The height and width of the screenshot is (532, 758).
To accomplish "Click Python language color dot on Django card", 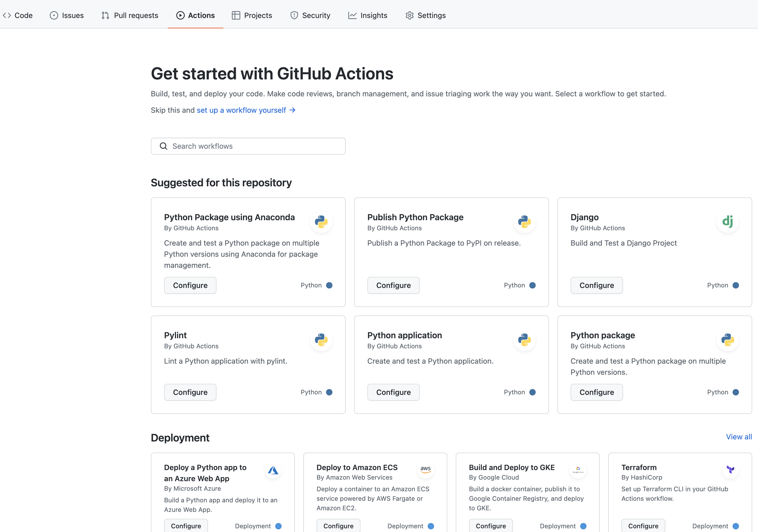I will [736, 285].
